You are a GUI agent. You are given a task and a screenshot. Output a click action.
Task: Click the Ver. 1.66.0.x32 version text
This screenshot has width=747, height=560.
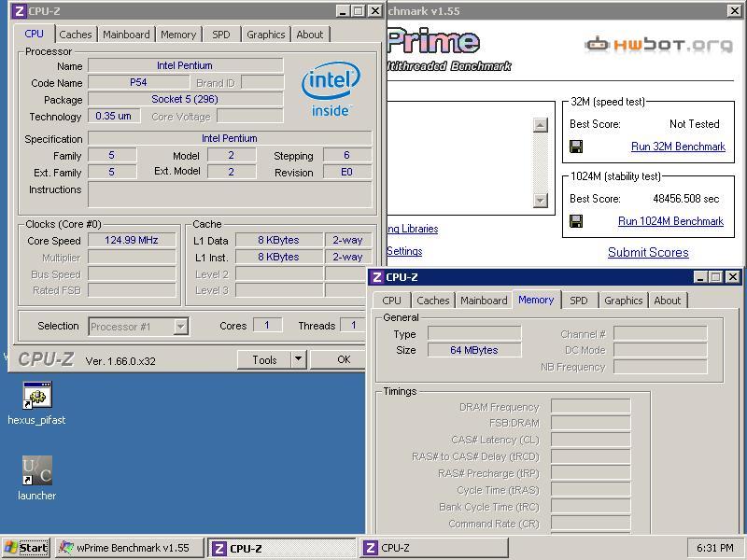coord(120,361)
